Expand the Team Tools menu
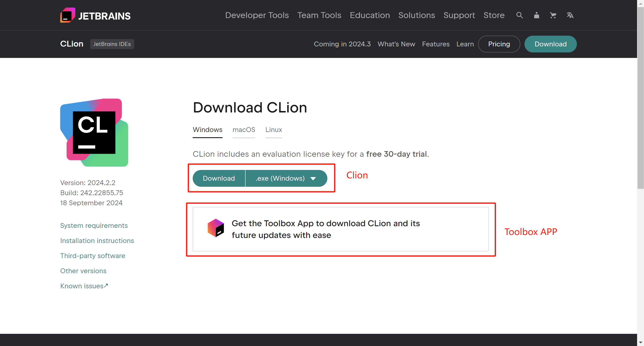644x346 pixels. [319, 15]
